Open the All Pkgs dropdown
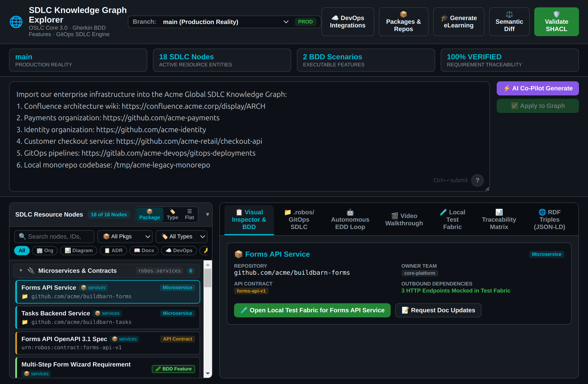 tap(125, 237)
